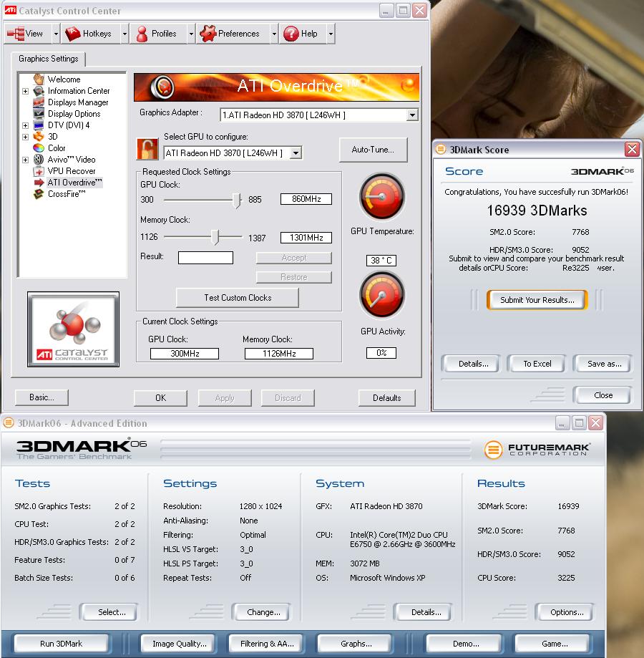The image size is (644, 658).
Task: Click the Information Center icon
Action: point(39,91)
